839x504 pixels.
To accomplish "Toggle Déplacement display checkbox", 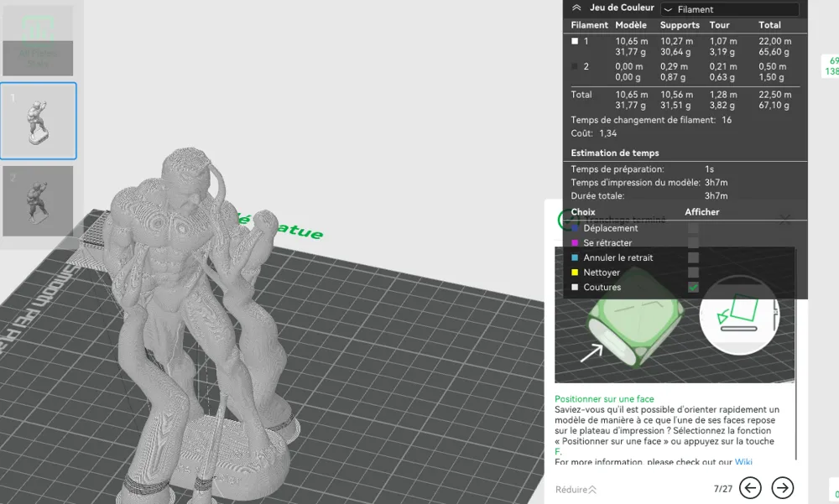I will 693,228.
